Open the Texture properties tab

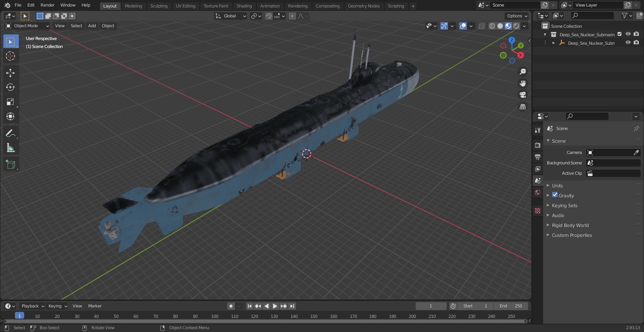537,211
